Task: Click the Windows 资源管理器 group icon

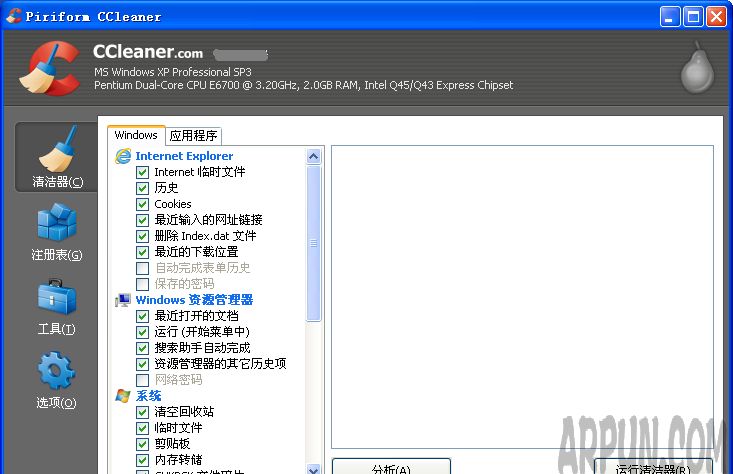Action: [x=123, y=300]
